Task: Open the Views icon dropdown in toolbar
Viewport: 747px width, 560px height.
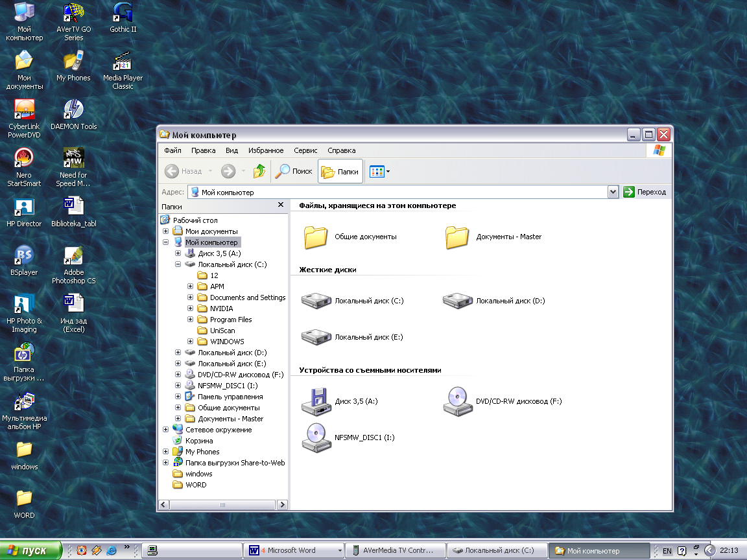Action: tap(380, 171)
